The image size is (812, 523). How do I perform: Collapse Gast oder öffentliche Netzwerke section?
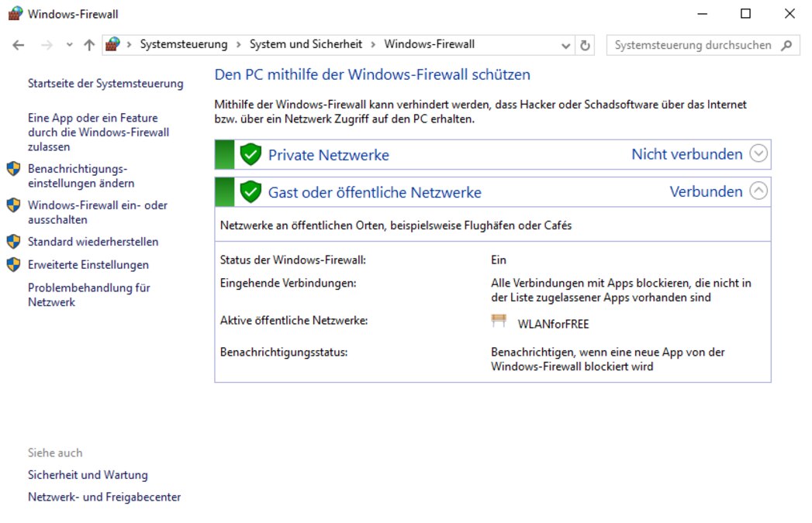(x=758, y=191)
